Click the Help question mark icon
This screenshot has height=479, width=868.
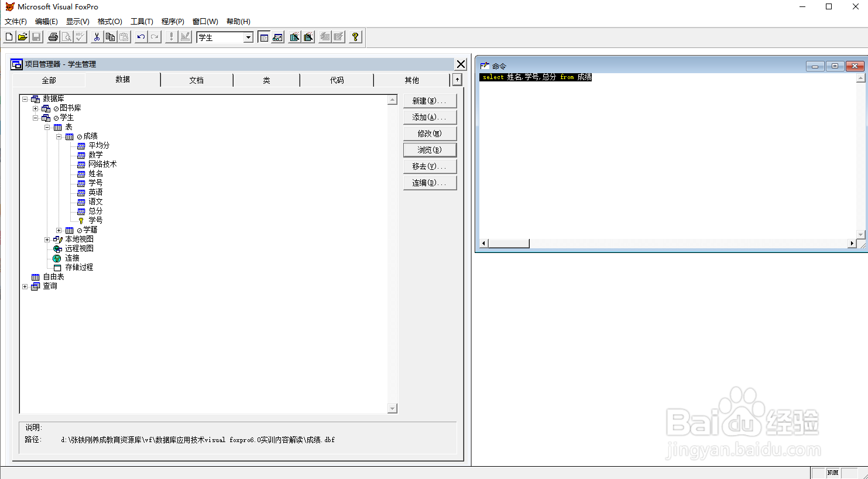[x=355, y=37]
